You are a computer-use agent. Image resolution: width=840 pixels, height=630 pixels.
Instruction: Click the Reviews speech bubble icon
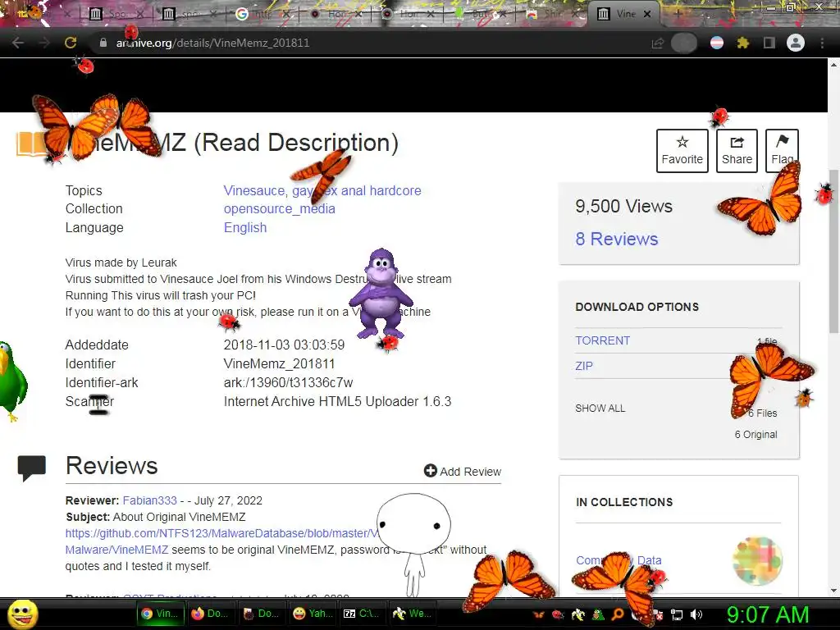[32, 468]
